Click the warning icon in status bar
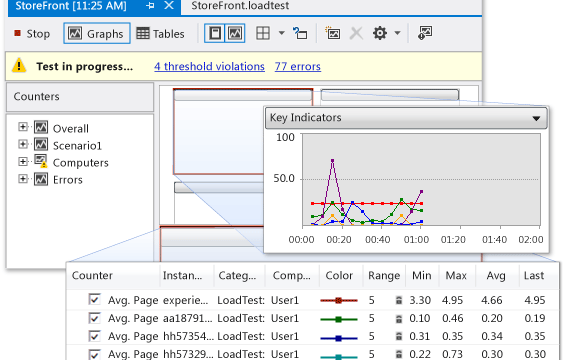 [x=19, y=66]
